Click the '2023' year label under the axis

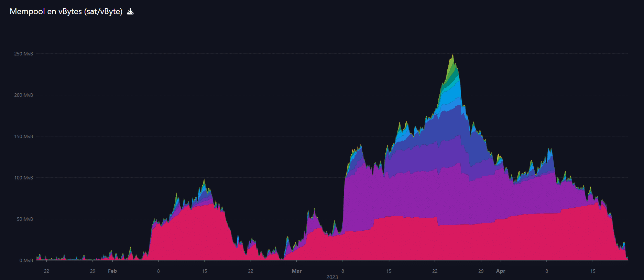point(332,277)
